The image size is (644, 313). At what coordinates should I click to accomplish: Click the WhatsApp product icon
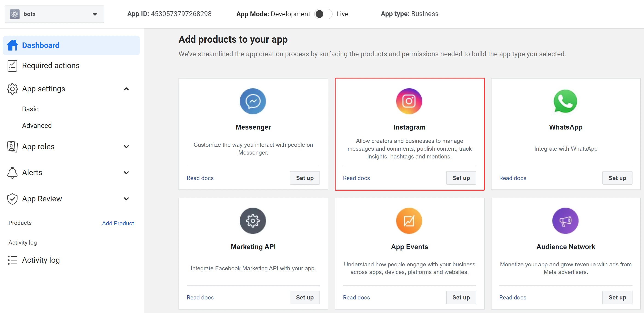565,101
